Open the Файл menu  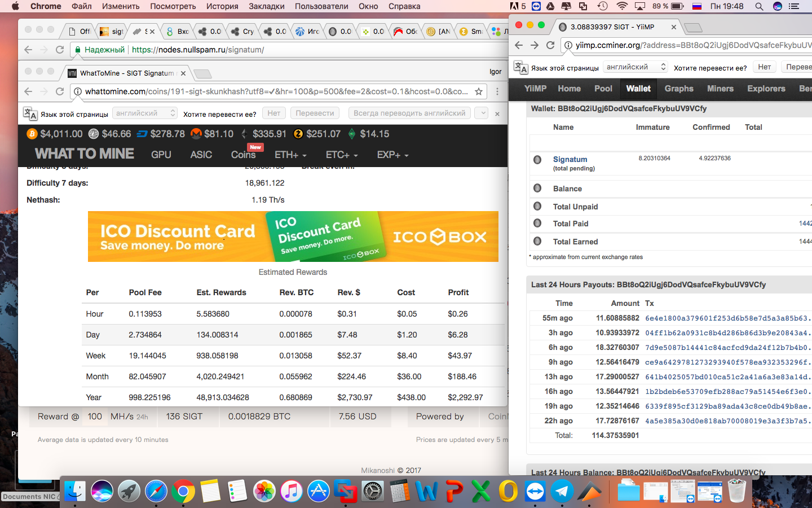[82, 6]
